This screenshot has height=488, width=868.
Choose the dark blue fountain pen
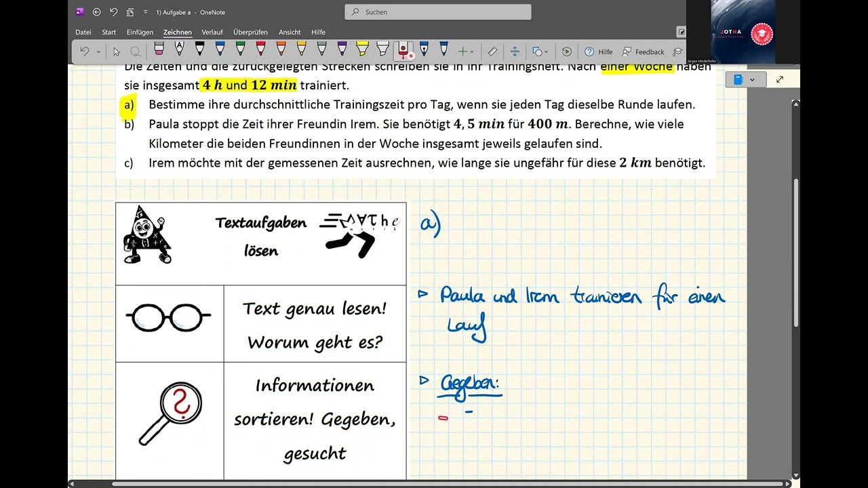[424, 49]
